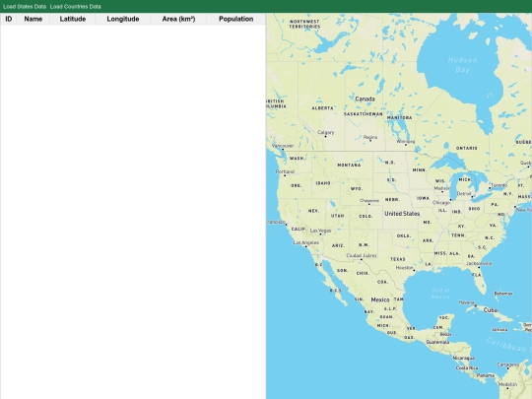The image size is (532, 399).
Task: Click the NORTHWEST TERRITORIES label
Action: (x=304, y=24)
